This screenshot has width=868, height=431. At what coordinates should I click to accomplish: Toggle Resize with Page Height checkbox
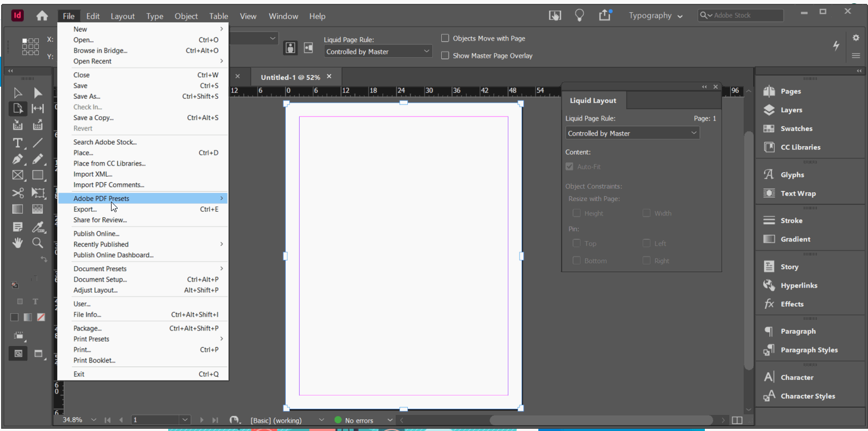tap(577, 213)
